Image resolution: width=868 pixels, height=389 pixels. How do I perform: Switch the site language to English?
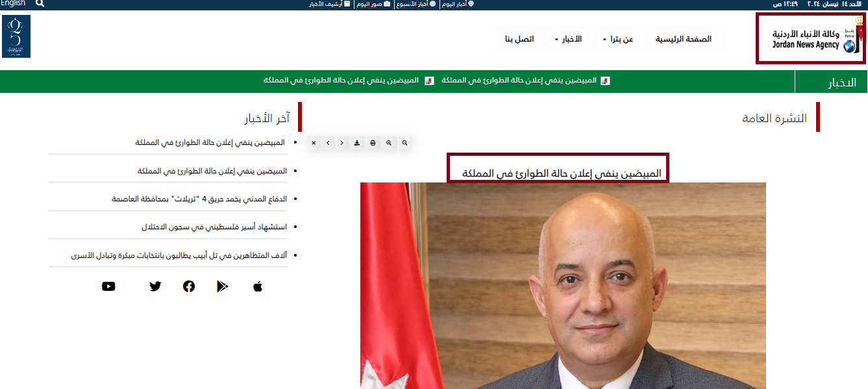pos(13,3)
